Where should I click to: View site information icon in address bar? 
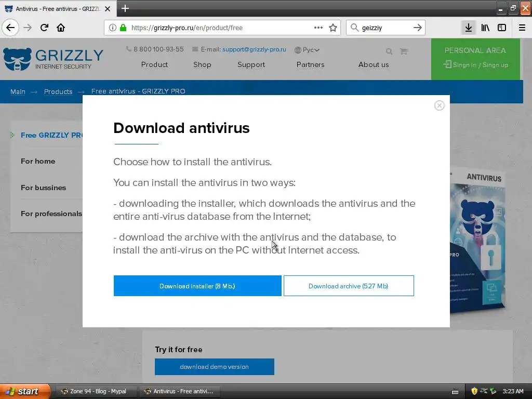coord(113,28)
